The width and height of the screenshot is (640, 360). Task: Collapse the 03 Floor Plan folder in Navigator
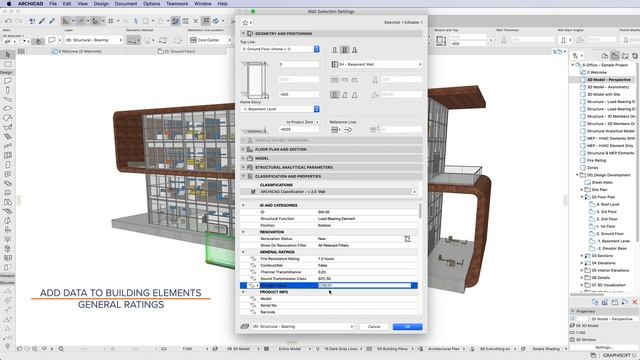(x=582, y=197)
